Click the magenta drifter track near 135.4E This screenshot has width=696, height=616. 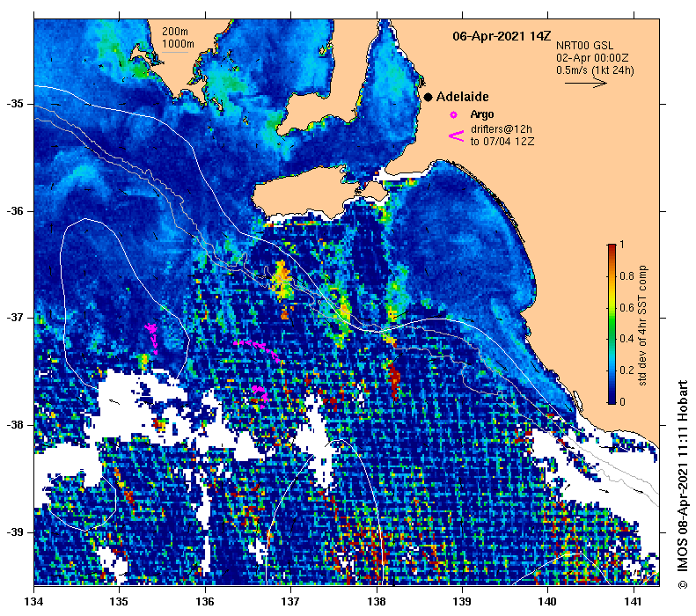click(152, 337)
